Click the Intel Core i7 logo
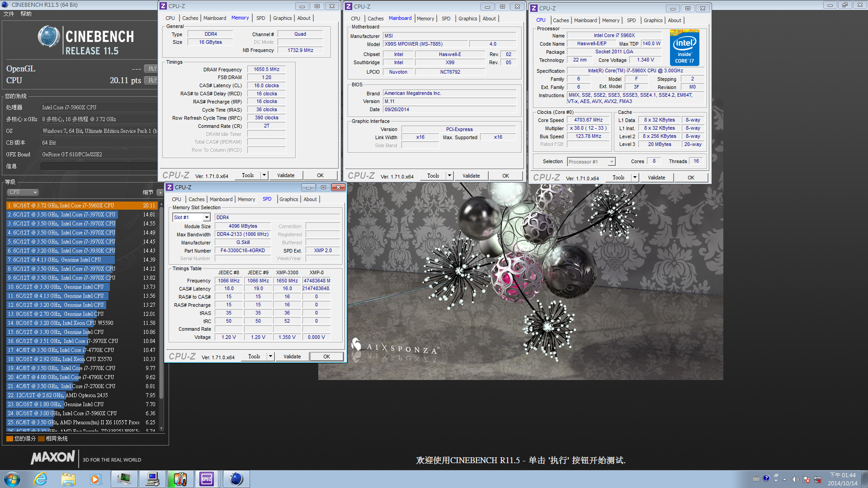Screen dimensions: 868x488 tap(684, 48)
